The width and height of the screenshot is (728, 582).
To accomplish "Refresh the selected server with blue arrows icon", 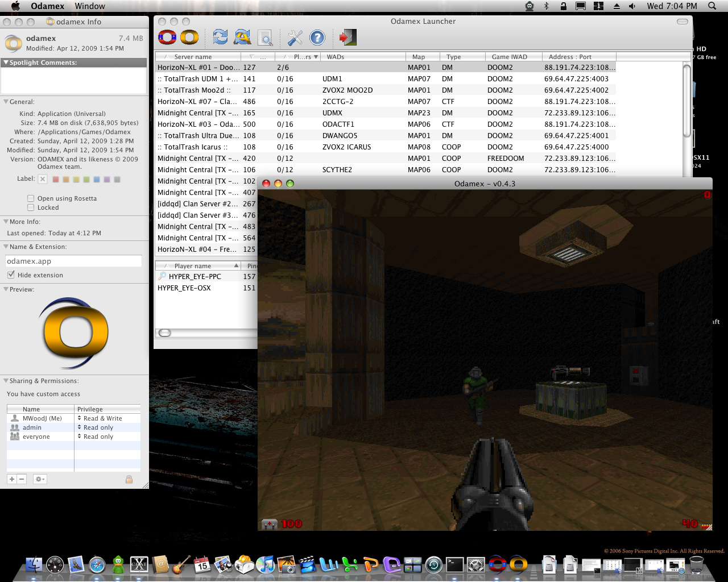I will (220, 38).
